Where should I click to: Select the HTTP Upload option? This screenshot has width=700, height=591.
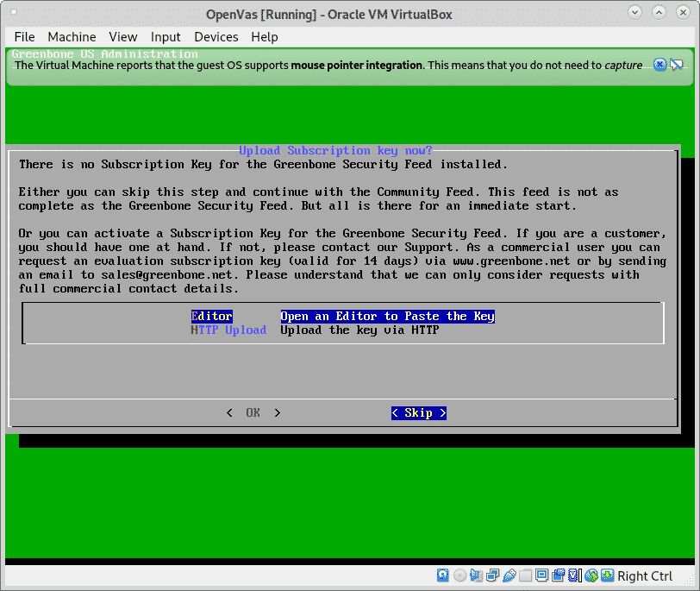coord(228,330)
